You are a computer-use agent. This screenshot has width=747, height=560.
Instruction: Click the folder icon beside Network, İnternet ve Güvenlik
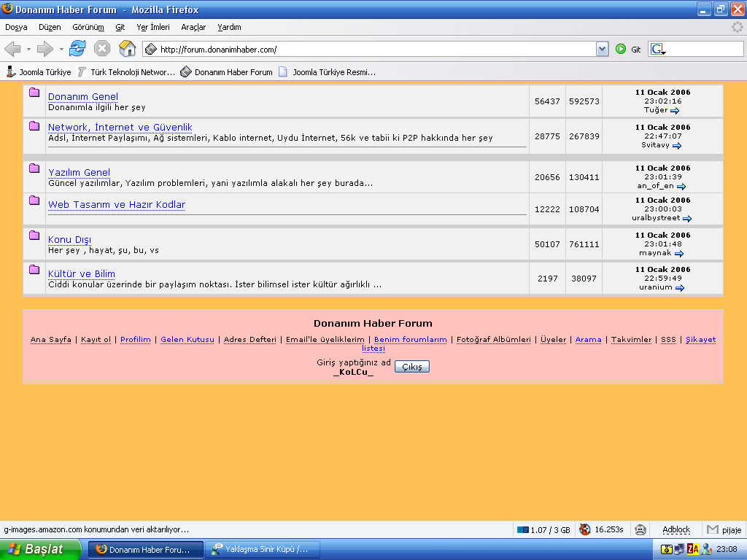[34, 125]
